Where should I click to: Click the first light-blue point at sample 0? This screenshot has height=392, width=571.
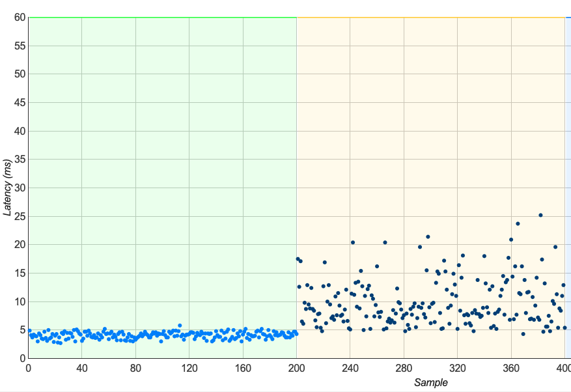pyautogui.click(x=29, y=331)
